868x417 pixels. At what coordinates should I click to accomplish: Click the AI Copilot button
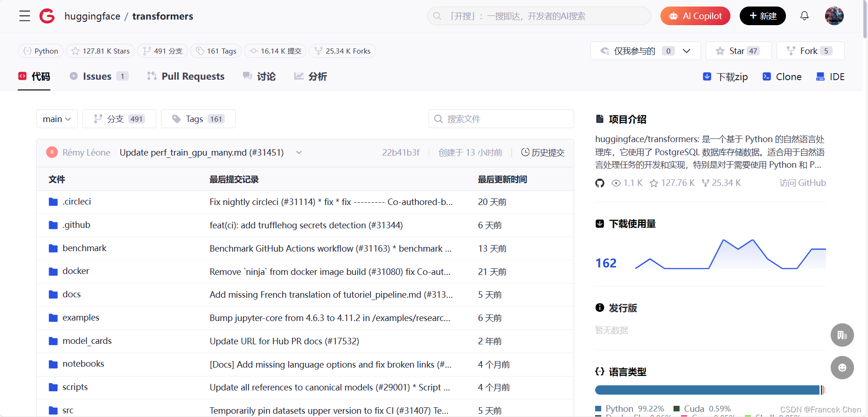695,16
